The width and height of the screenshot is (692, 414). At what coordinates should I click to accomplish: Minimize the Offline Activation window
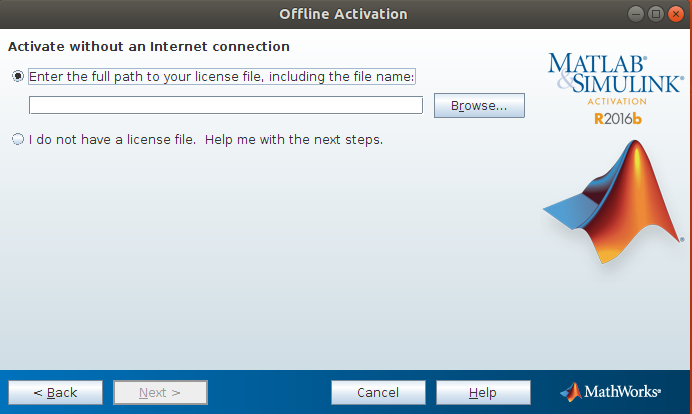click(636, 14)
